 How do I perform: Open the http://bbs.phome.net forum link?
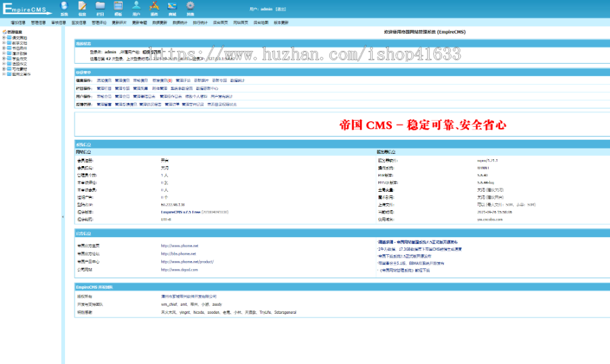pyautogui.click(x=178, y=254)
